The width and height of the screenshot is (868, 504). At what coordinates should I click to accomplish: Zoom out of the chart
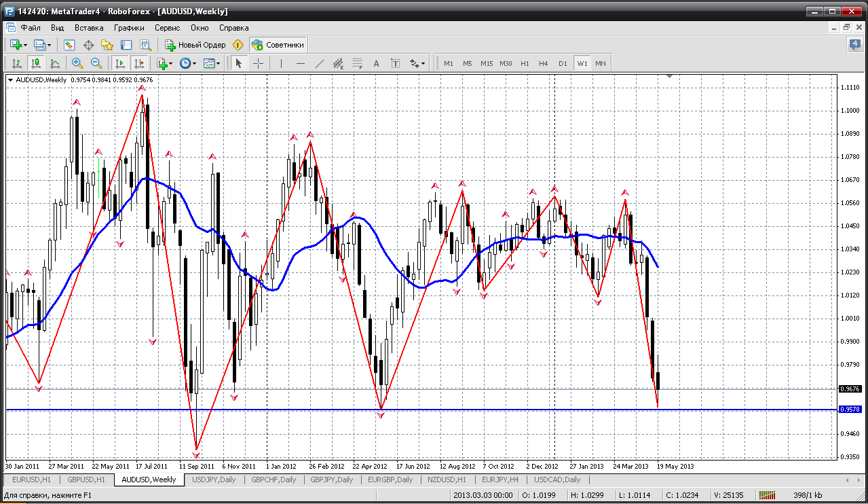[x=96, y=63]
